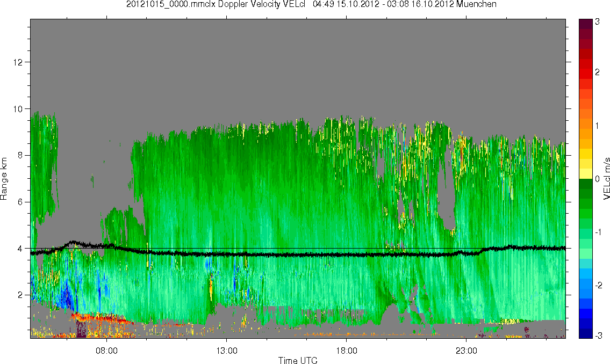This screenshot has width=610, height=364.
Task: Pick the dark blue swatch at colorbar bottom
Action: (585, 333)
